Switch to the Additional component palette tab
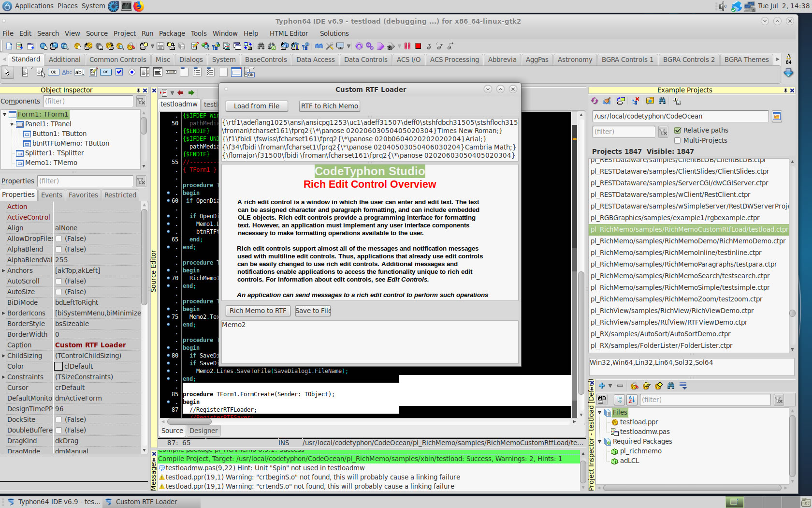 point(65,60)
